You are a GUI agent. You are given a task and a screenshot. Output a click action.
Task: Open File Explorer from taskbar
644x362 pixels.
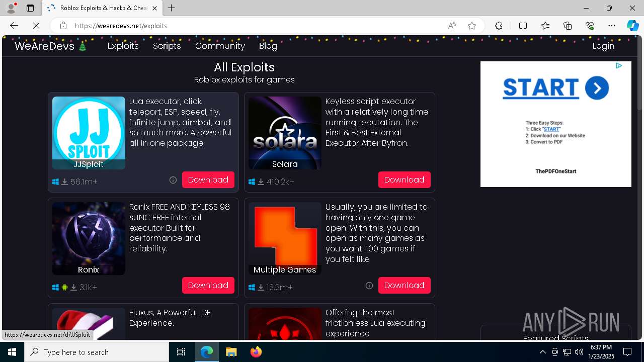[231, 352]
